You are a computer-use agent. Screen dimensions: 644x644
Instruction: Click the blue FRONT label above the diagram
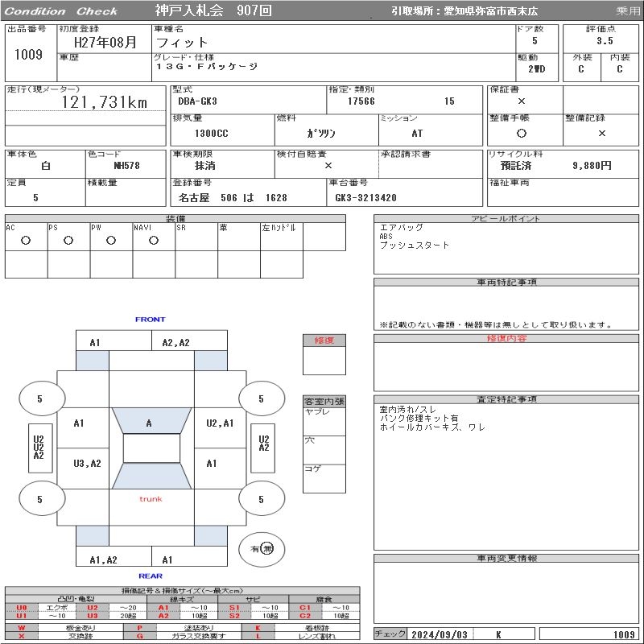pyautogui.click(x=150, y=320)
